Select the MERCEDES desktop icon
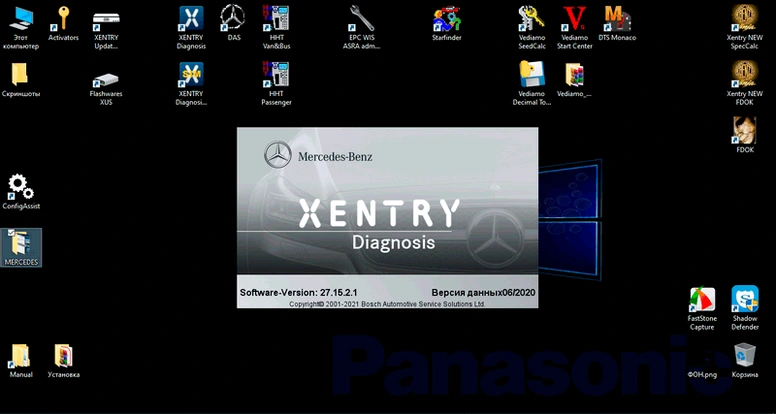Image resolution: width=776 pixels, height=414 pixels. (21, 247)
